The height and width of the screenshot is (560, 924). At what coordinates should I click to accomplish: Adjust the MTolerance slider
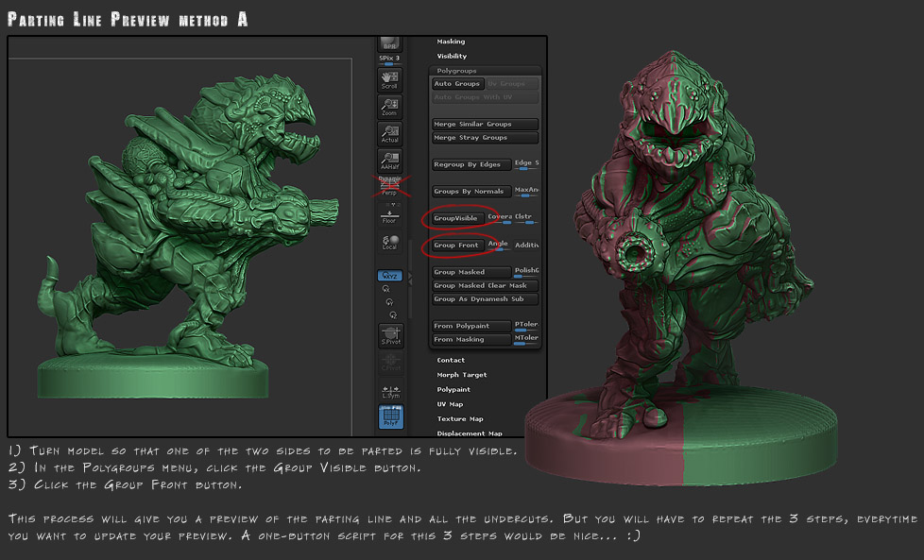526,340
